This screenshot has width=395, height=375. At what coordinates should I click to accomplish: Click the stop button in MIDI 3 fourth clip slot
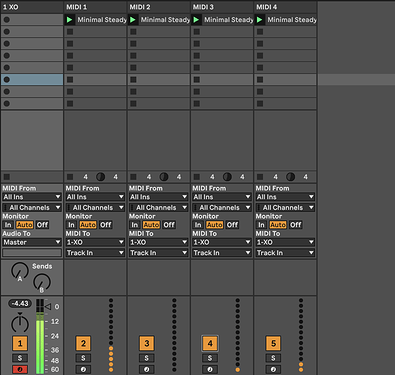[197, 56]
